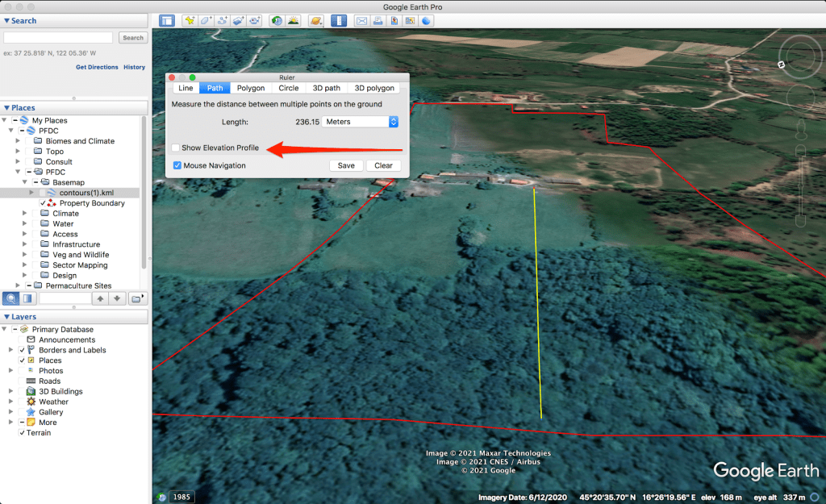Image resolution: width=826 pixels, height=504 pixels.
Task: Click the Search button
Action: click(x=133, y=38)
